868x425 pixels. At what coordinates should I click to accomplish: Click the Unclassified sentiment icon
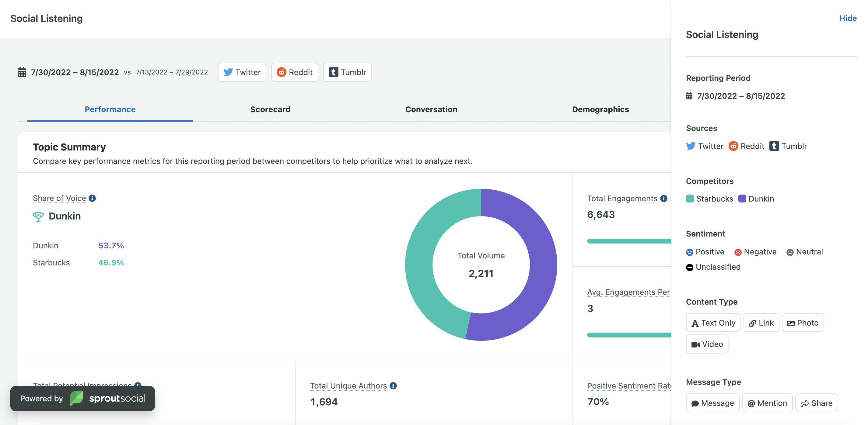click(x=689, y=267)
